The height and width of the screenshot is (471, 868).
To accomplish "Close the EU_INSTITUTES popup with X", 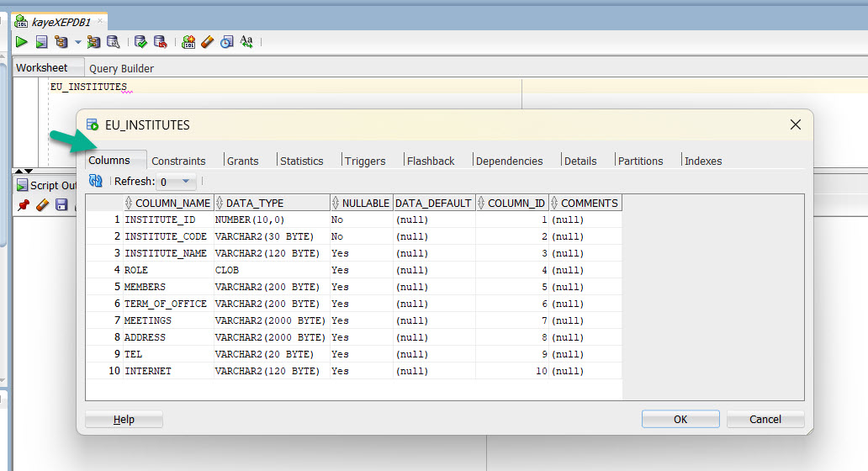I will coord(796,124).
